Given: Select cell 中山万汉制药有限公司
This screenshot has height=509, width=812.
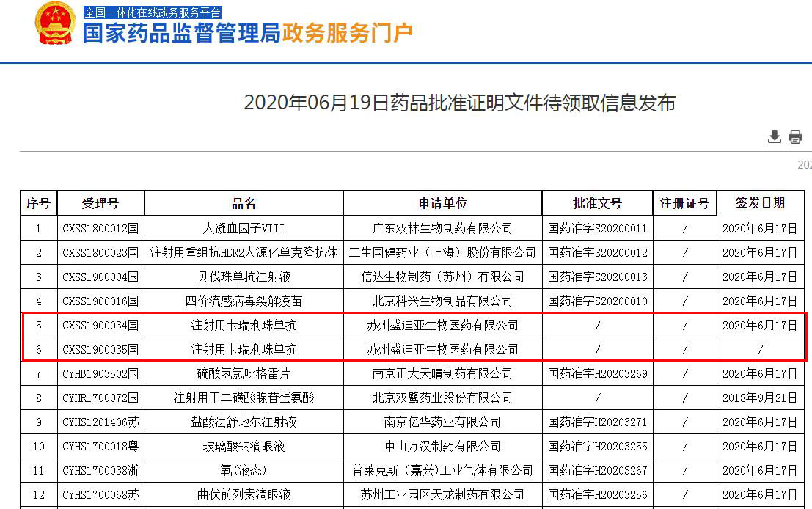Looking at the screenshot, I should (443, 447).
